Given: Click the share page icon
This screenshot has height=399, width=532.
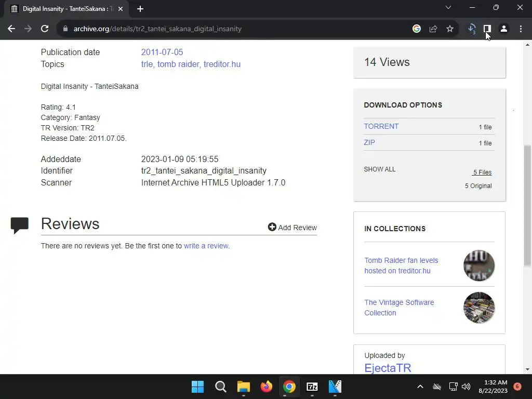Looking at the screenshot, I should coord(433,29).
